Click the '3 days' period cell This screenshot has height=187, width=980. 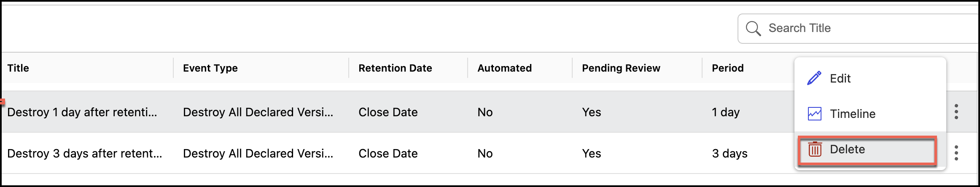point(730,154)
